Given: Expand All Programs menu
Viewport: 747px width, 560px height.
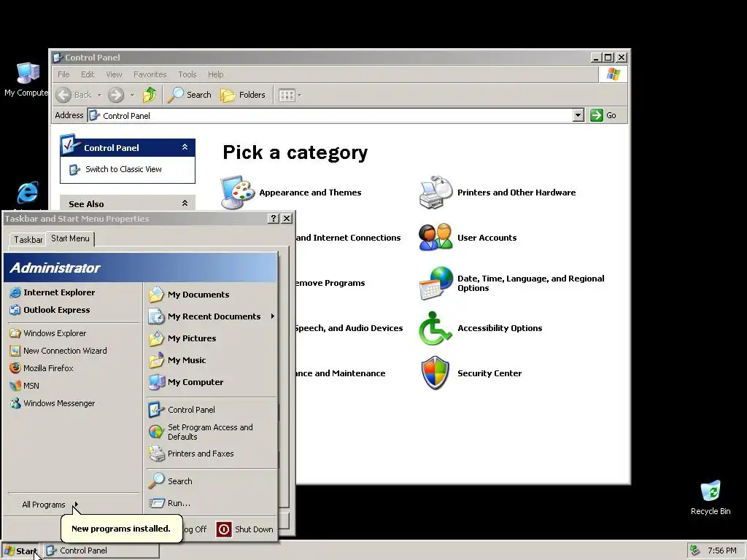Looking at the screenshot, I should click(x=50, y=505).
